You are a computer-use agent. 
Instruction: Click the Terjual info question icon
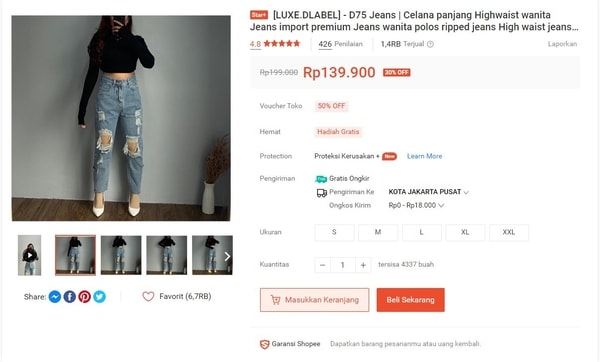point(430,44)
